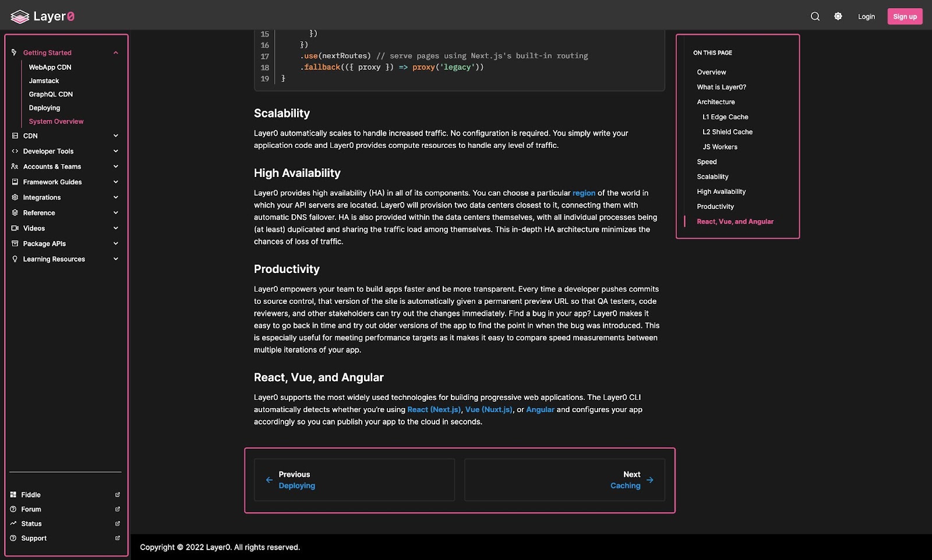
Task: Click the Videos camera icon
Action: click(x=15, y=228)
